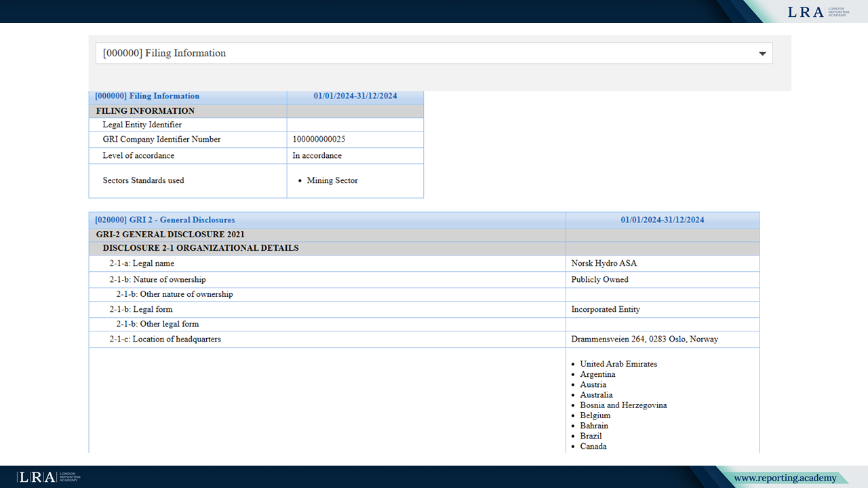Select the "Incorporated Entity" value
The image size is (868, 488).
coord(606,310)
